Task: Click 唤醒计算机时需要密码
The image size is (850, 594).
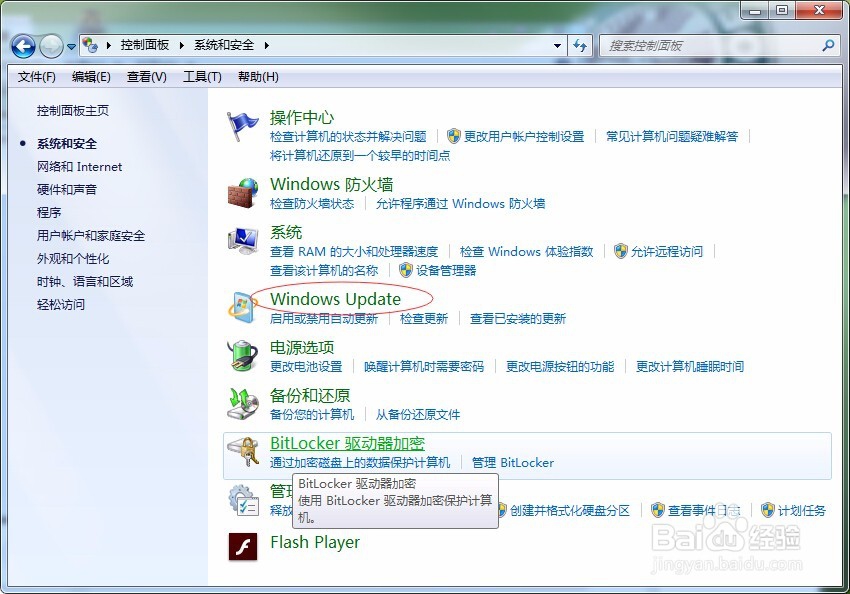Action: tap(424, 366)
